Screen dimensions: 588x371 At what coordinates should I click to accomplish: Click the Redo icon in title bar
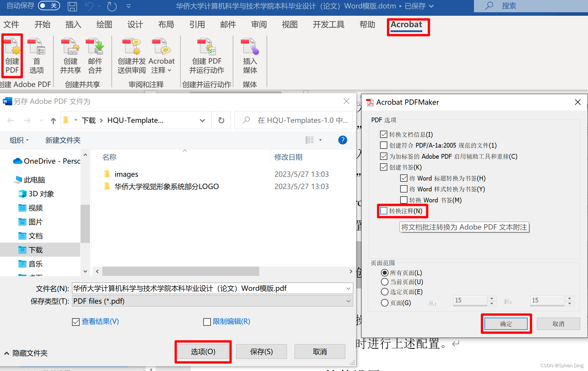coord(112,6)
